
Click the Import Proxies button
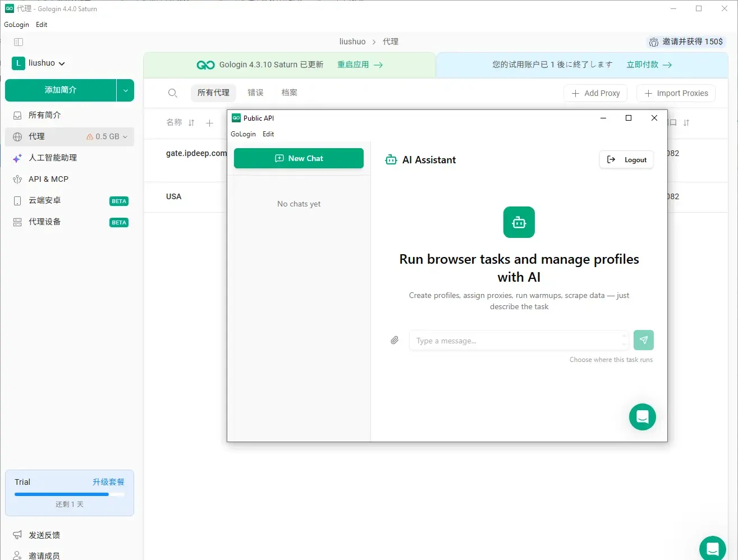pos(676,93)
